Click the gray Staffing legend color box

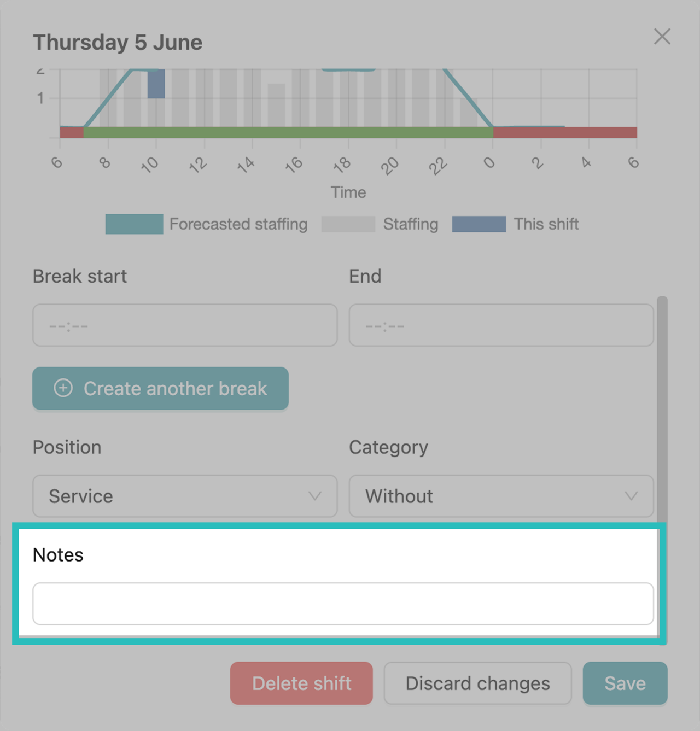[348, 224]
